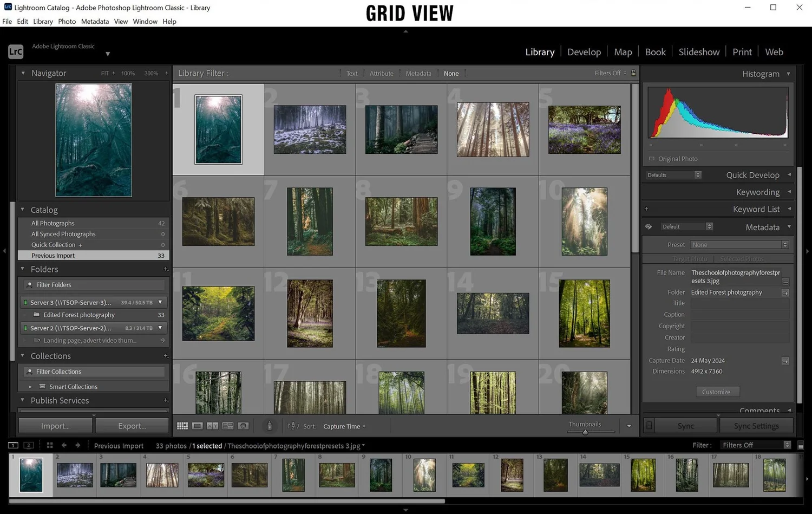Screen dimensions: 812x514
Task: Collapse the Histogram panel
Action: point(788,74)
